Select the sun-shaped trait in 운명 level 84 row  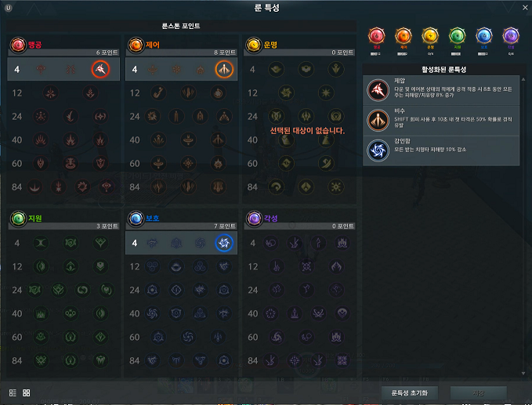(336, 187)
